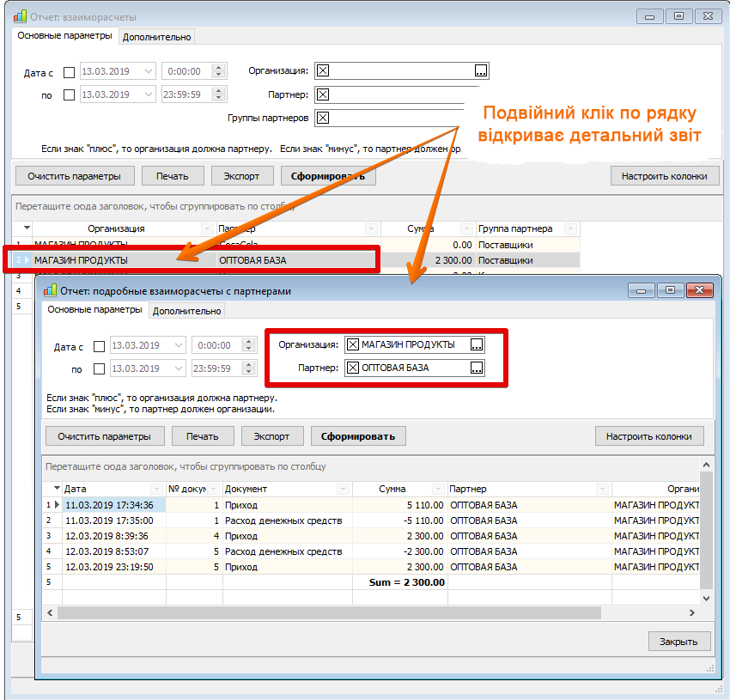Screen dimensions: 730x700
Task: Open partner picker (...) in the detailed report
Action: 477,368
